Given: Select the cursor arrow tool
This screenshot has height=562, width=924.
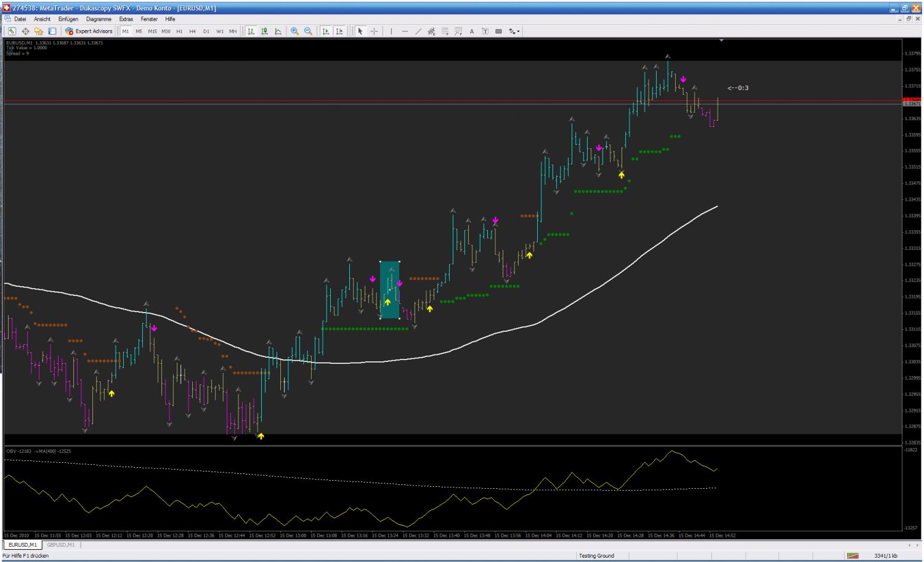Looking at the screenshot, I should pyautogui.click(x=360, y=31).
